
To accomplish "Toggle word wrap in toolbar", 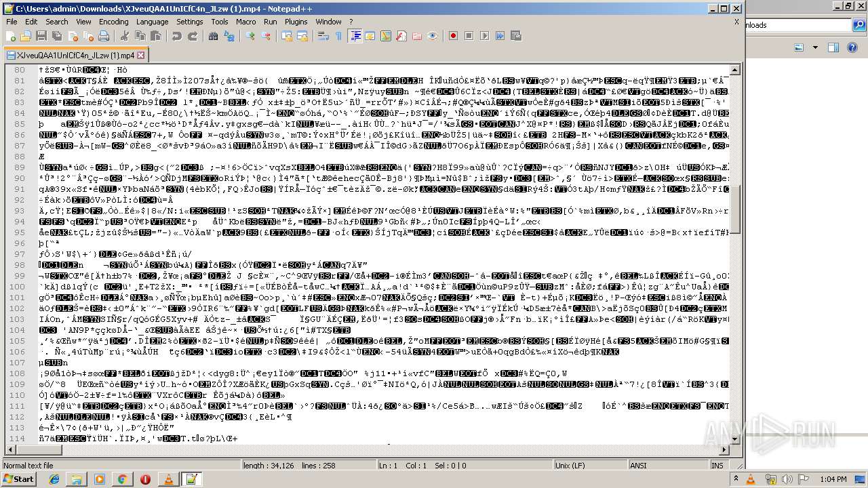I will click(x=323, y=36).
